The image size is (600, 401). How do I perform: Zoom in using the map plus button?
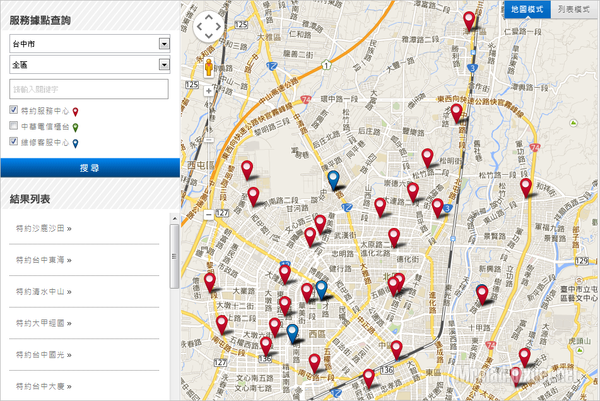pos(208,92)
